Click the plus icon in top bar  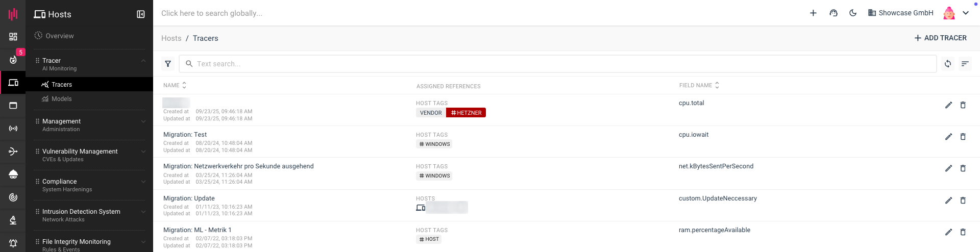(813, 13)
